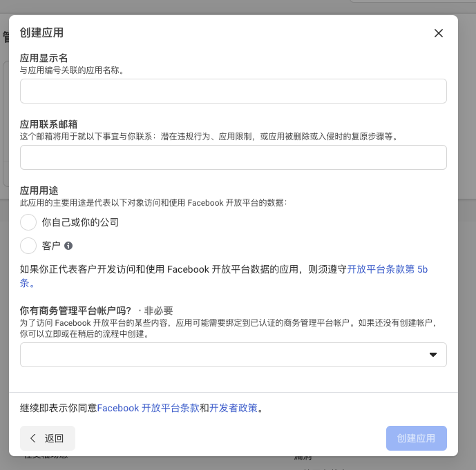This screenshot has height=470, width=476.
Task: Open the 开发者政策 link
Action: click(x=234, y=408)
